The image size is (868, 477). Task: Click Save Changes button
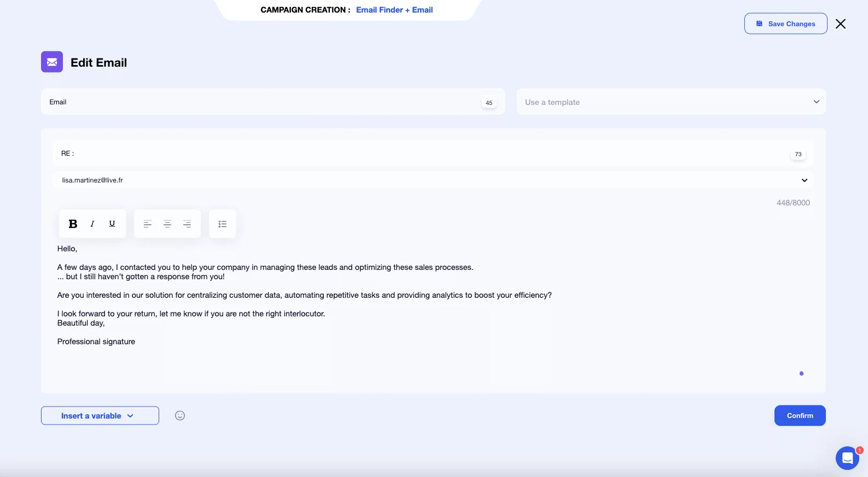tap(786, 24)
